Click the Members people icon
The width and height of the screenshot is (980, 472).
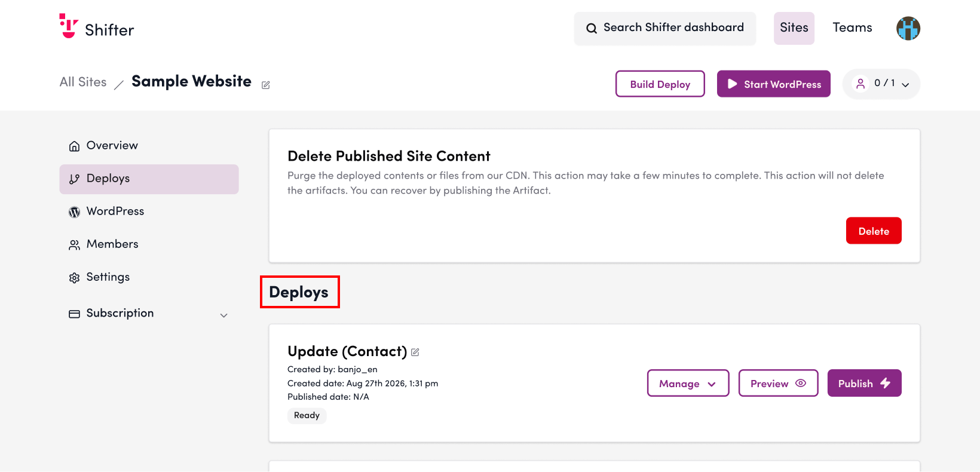click(74, 244)
